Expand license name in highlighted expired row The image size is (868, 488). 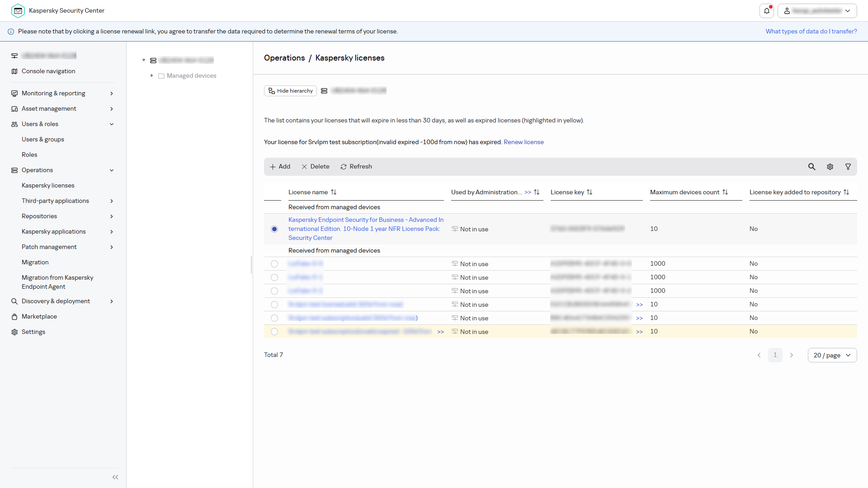(x=440, y=332)
